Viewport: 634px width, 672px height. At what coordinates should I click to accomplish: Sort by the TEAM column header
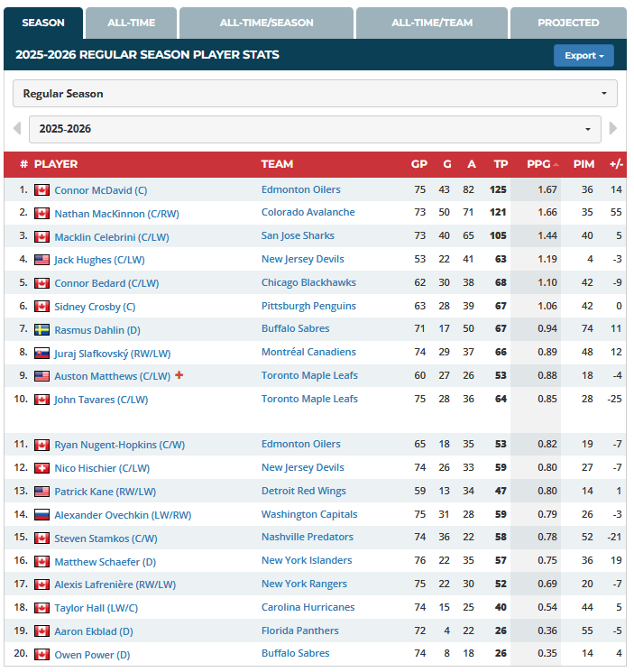pos(277,164)
